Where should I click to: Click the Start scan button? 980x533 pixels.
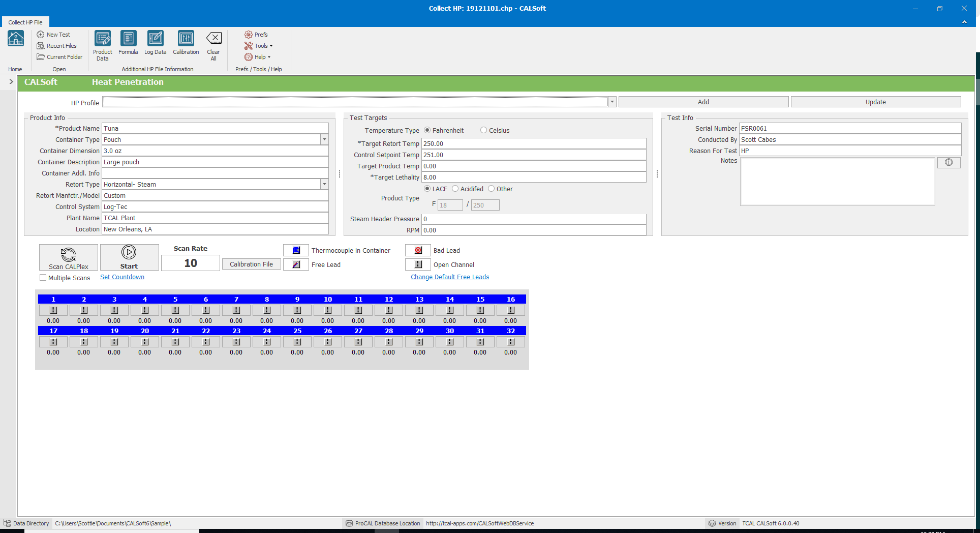129,257
